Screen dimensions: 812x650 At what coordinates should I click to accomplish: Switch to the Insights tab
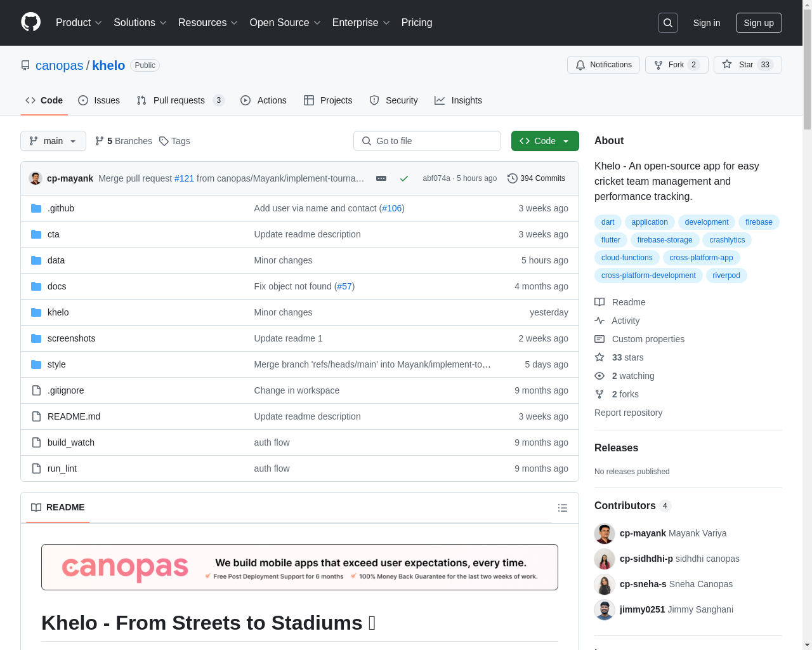pos(458,100)
